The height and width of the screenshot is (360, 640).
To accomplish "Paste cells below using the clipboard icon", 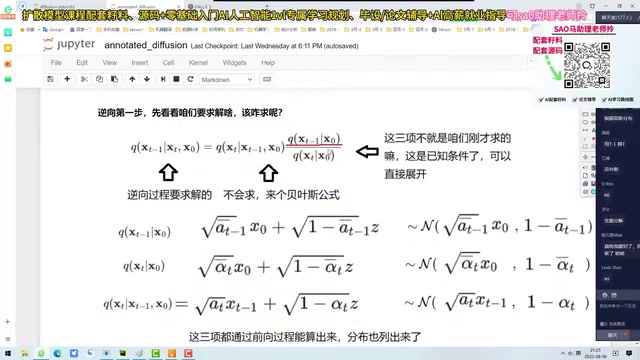I will tap(114, 79).
